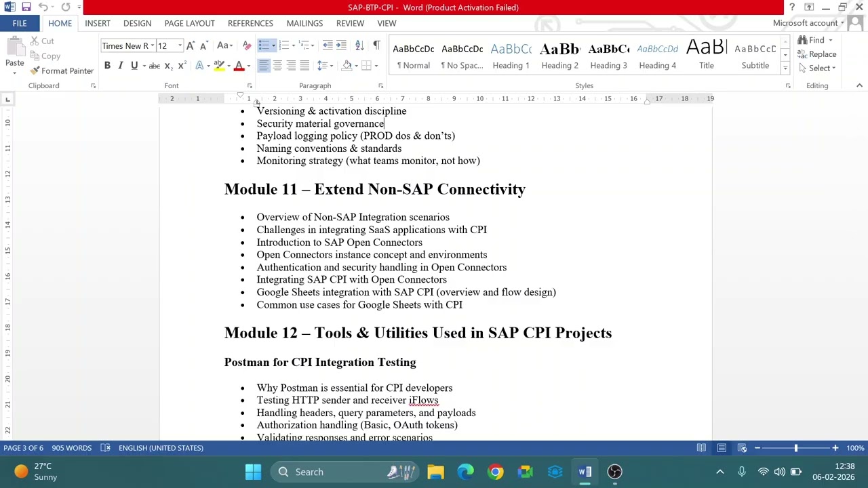Shrink font size with the smaller A icon
The height and width of the screenshot is (488, 868).
tap(203, 45)
